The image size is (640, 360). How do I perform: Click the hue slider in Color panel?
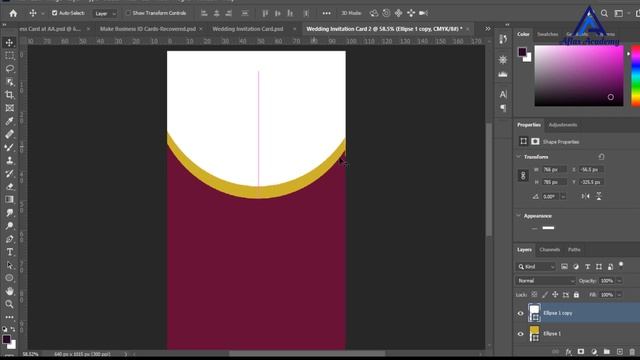[636, 76]
